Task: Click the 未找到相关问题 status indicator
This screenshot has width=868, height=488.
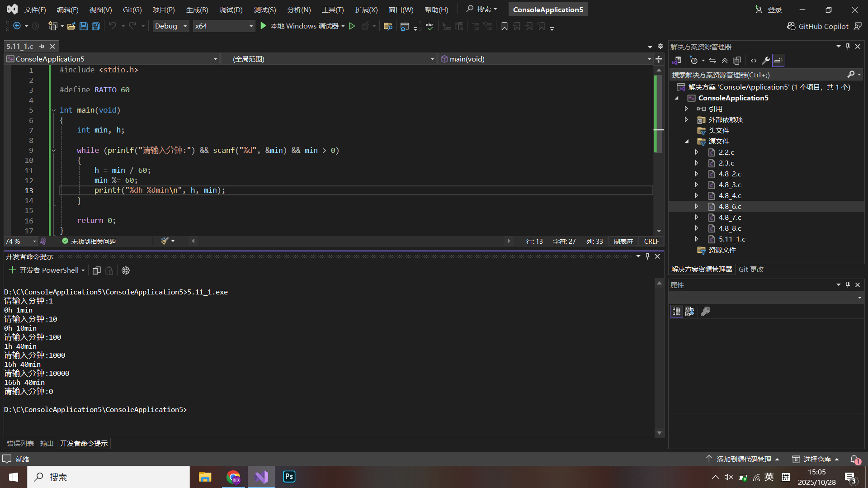Action: pyautogui.click(x=89, y=242)
